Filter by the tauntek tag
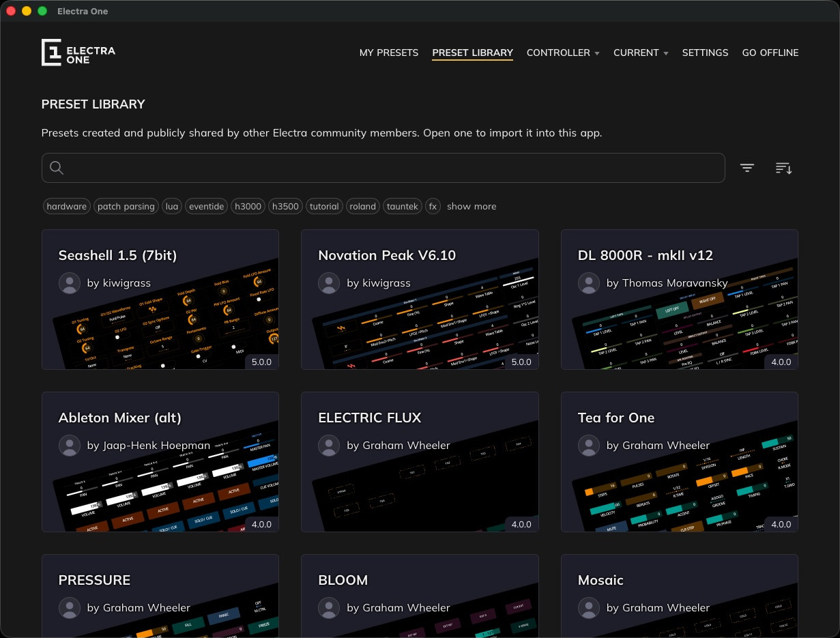This screenshot has width=840, height=638. (x=403, y=206)
